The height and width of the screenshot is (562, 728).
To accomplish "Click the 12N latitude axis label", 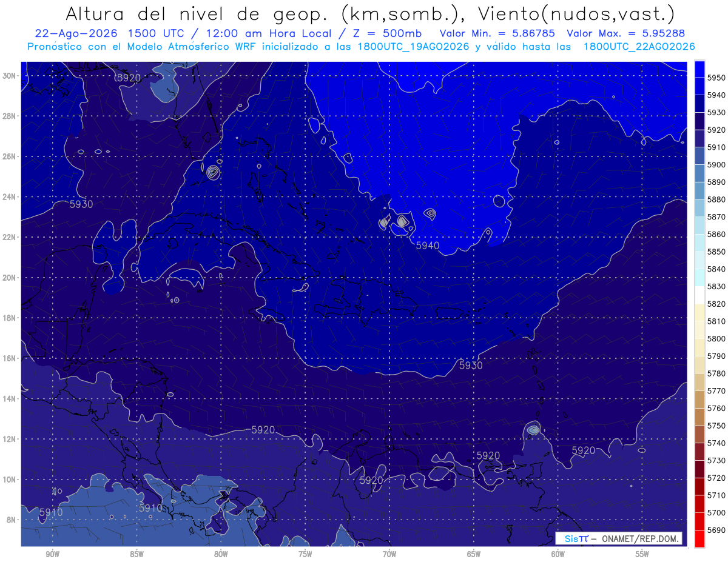I will [9, 439].
